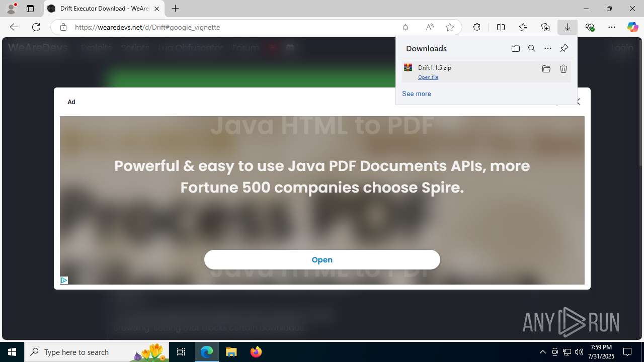
Task: Click the WeAreDevs site logo
Action: (38, 48)
